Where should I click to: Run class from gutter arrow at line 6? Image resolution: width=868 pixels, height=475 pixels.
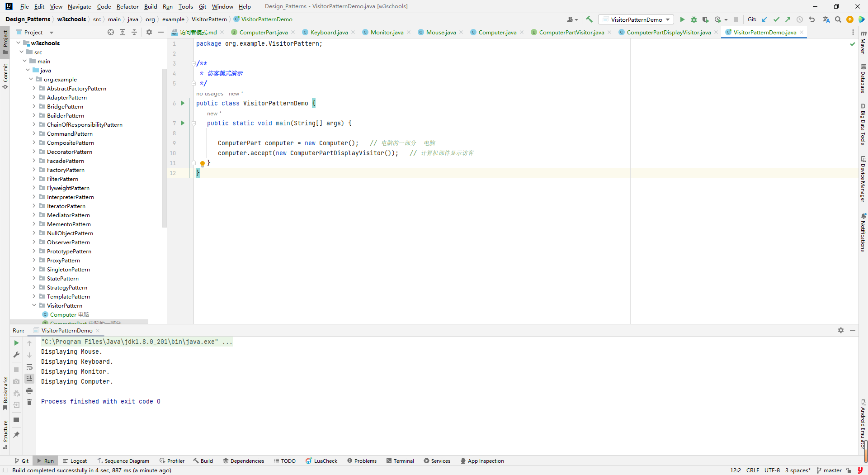(183, 103)
